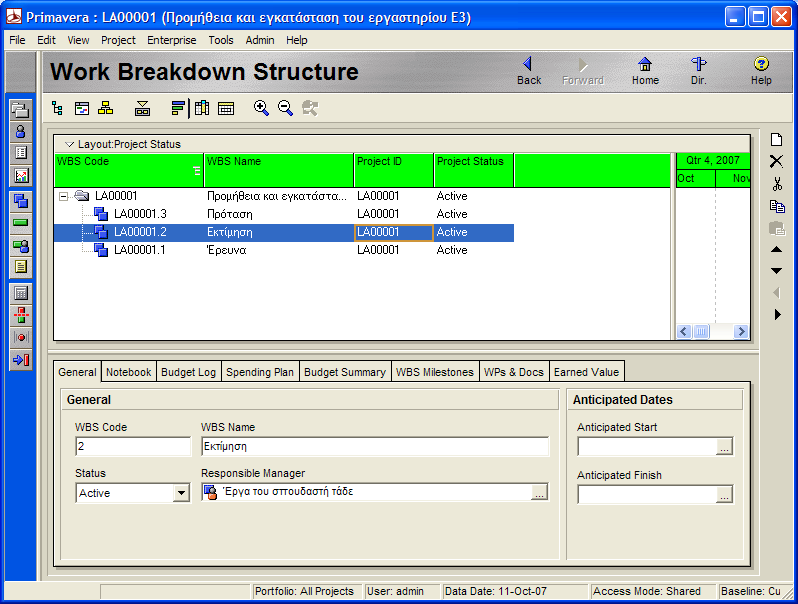Switch to WBS Chart view toolbar icon
The image size is (798, 604).
pos(105,108)
